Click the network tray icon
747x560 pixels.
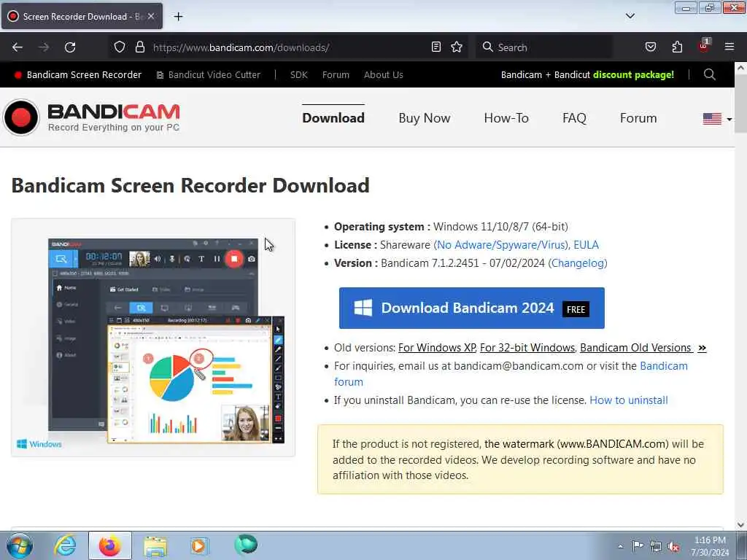[656, 547]
